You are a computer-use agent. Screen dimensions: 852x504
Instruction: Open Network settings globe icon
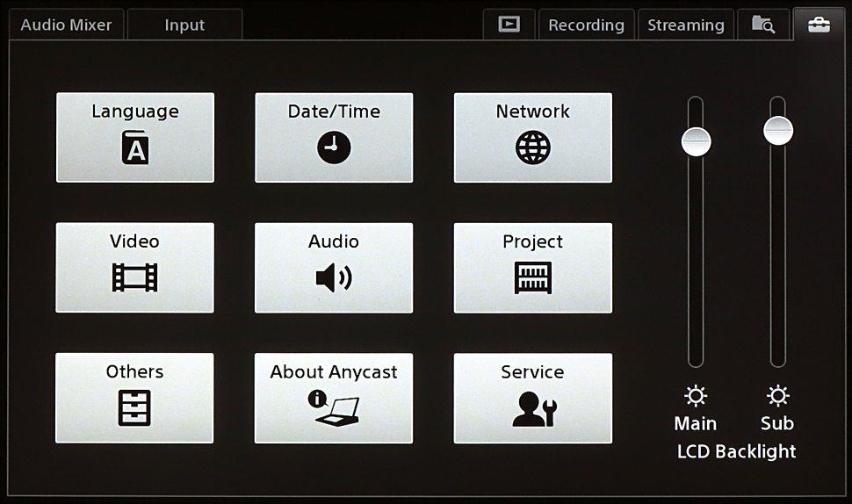532,148
